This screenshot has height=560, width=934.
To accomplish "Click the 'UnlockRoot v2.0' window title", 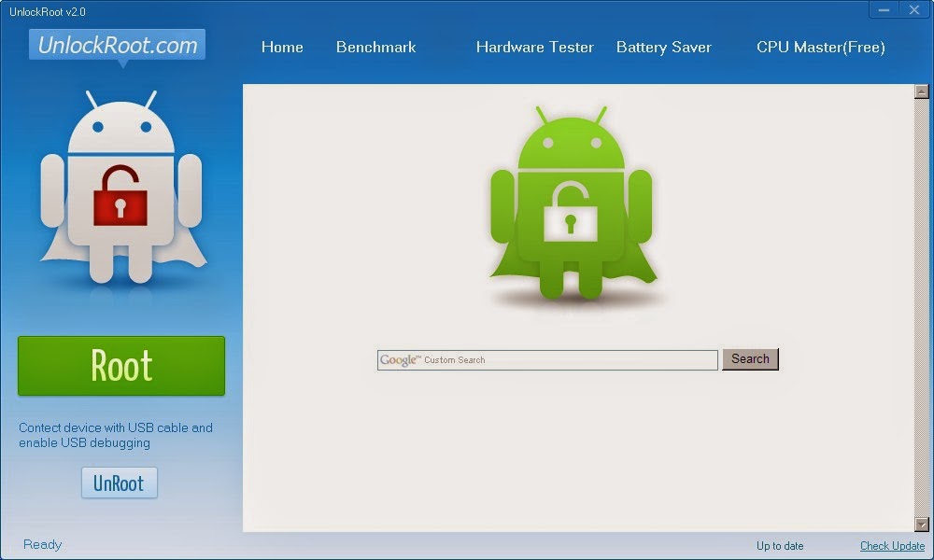I will click(48, 11).
